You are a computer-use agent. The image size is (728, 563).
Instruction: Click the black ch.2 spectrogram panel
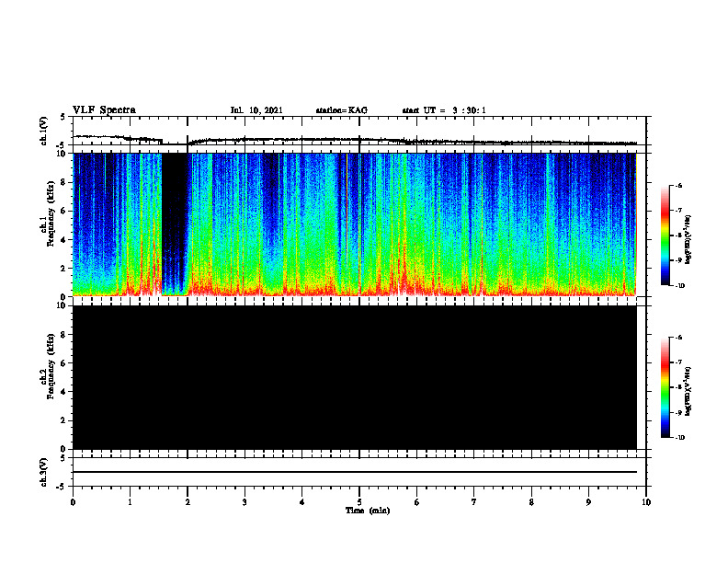click(x=355, y=377)
